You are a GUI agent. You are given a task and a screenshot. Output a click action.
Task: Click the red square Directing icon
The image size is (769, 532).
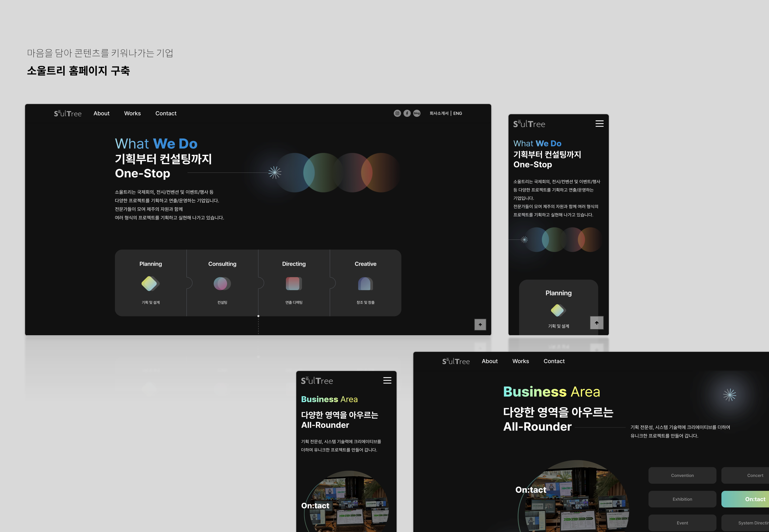click(294, 284)
